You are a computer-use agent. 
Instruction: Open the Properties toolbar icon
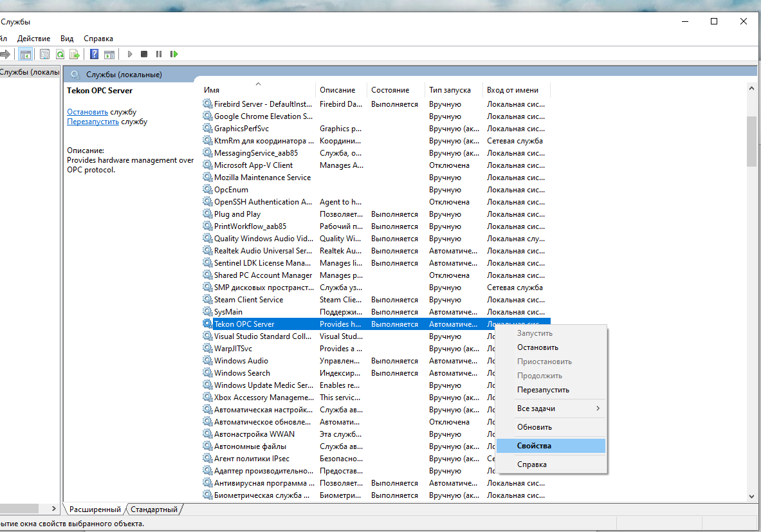click(x=45, y=55)
